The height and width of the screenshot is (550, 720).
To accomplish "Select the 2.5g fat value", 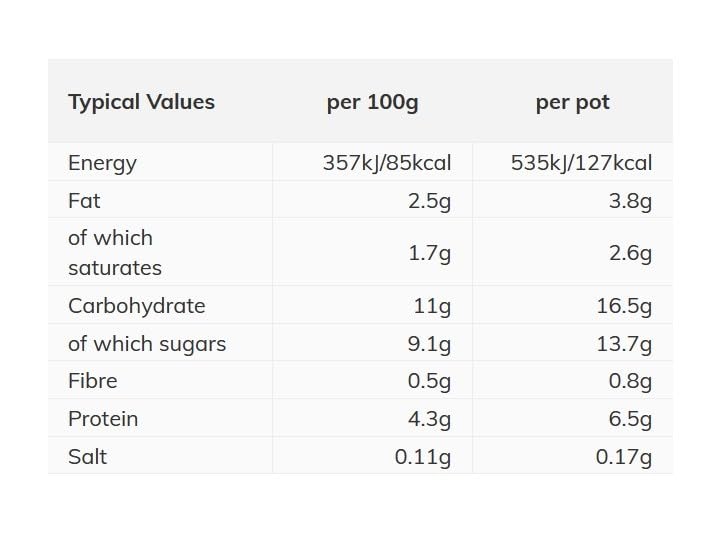I will pyautogui.click(x=429, y=201).
